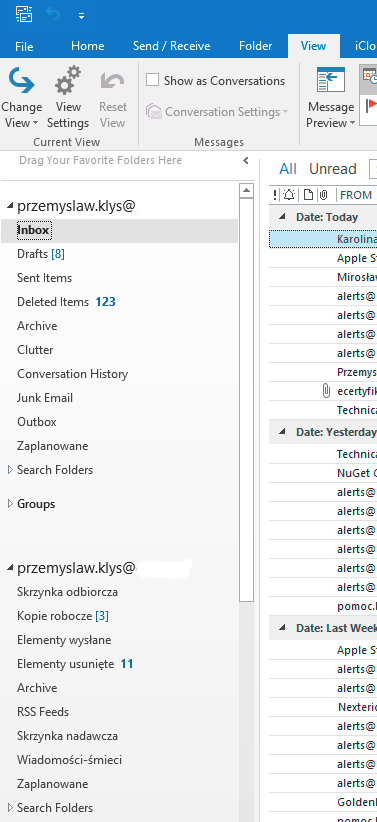Open the Skrzynka nadawcza folder
The image size is (377, 822).
point(67,736)
